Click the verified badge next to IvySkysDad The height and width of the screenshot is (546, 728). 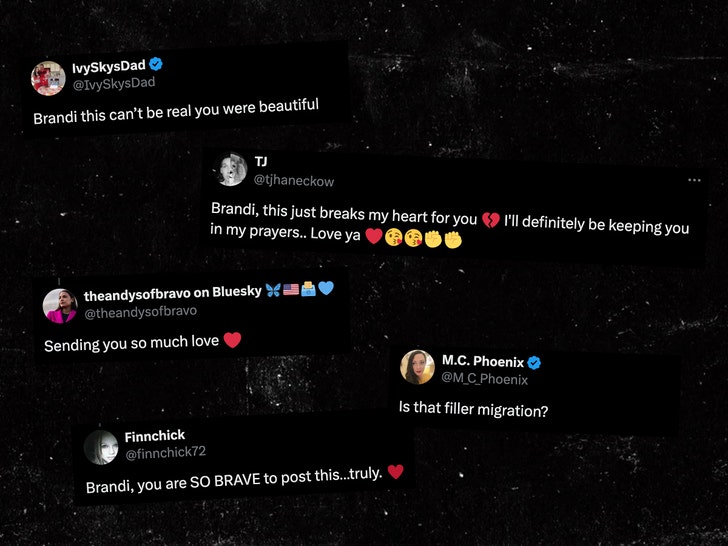click(156, 64)
